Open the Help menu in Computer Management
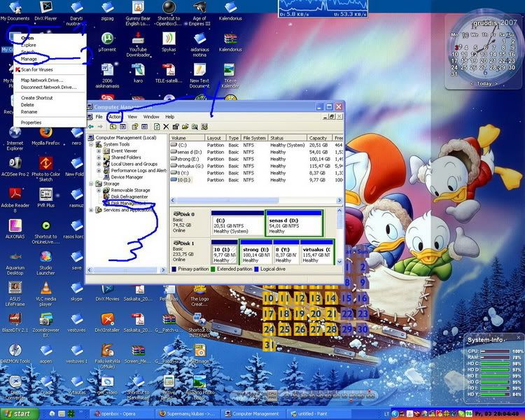525x420 pixels. 170,117
